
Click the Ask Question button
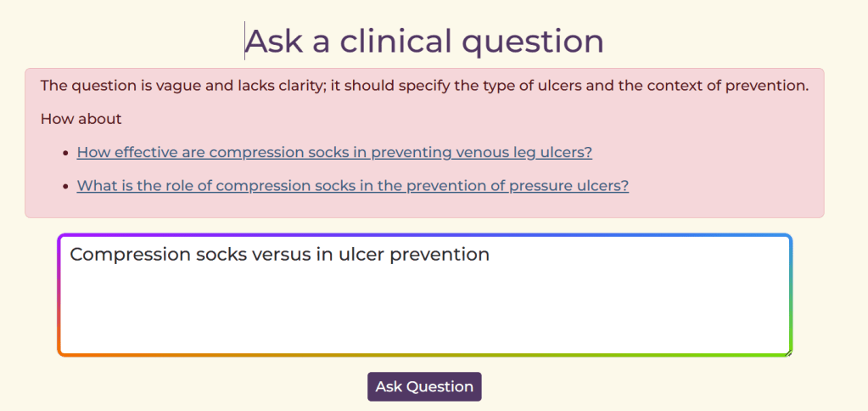[x=424, y=386]
